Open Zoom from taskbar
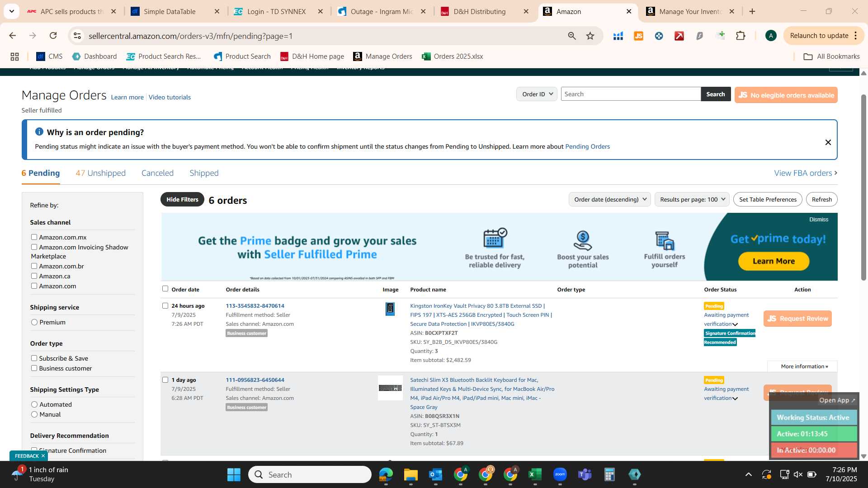 point(560,474)
